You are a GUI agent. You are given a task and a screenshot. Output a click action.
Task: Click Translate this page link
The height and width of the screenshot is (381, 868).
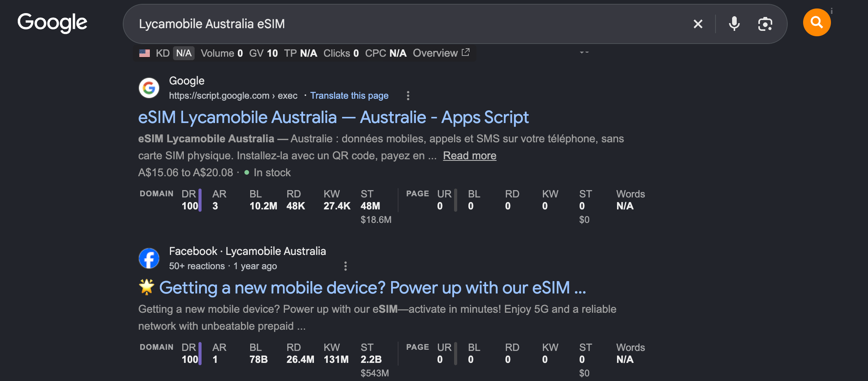(x=349, y=96)
